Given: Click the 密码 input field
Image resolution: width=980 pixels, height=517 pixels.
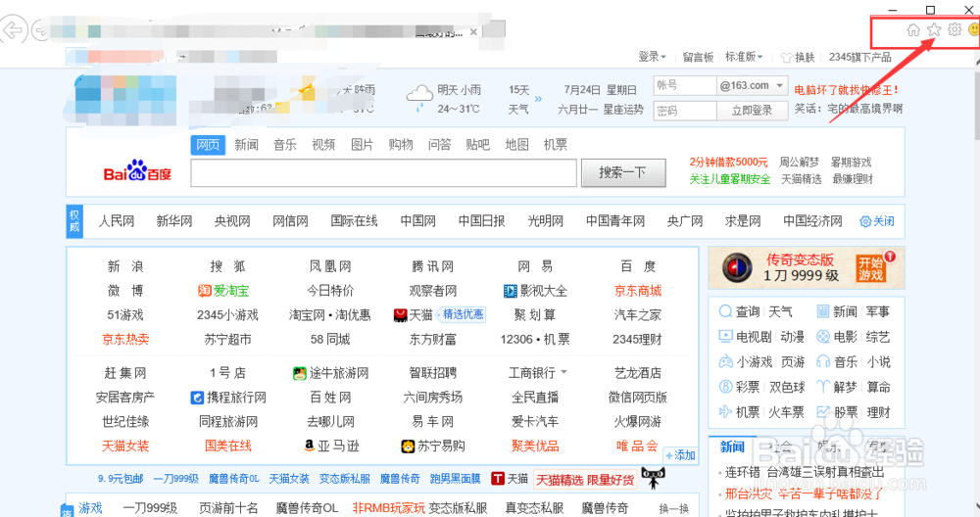Looking at the screenshot, I should [684, 111].
